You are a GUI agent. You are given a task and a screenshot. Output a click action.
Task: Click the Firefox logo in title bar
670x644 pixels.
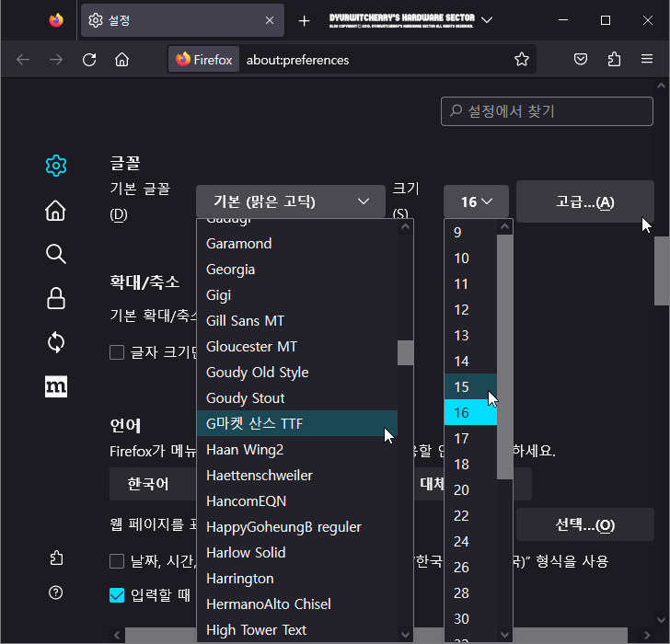56,20
